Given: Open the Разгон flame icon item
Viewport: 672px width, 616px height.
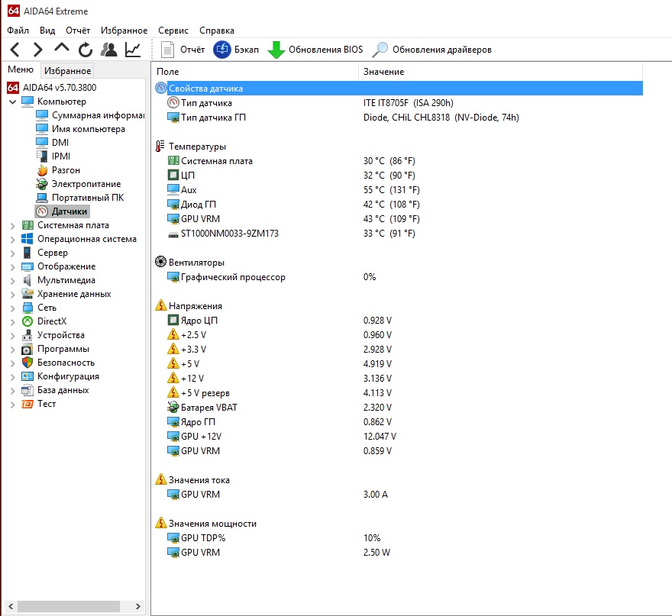Looking at the screenshot, I should [42, 170].
